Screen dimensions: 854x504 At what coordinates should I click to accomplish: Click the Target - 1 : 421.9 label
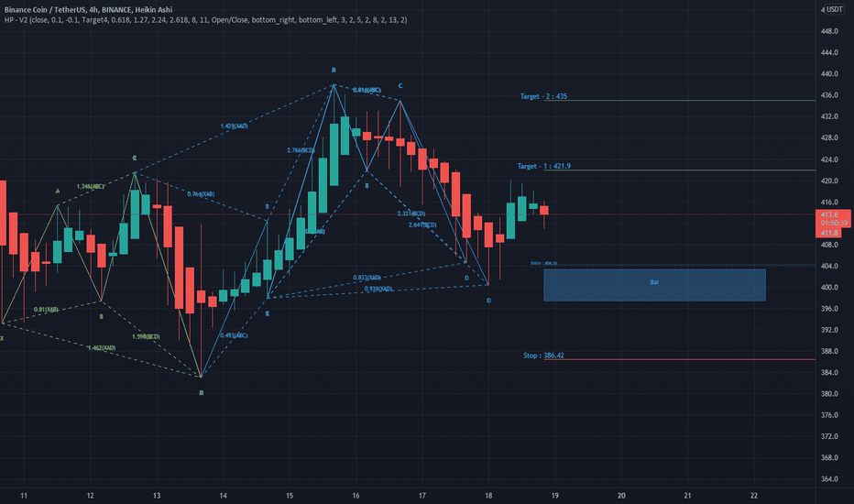544,166
